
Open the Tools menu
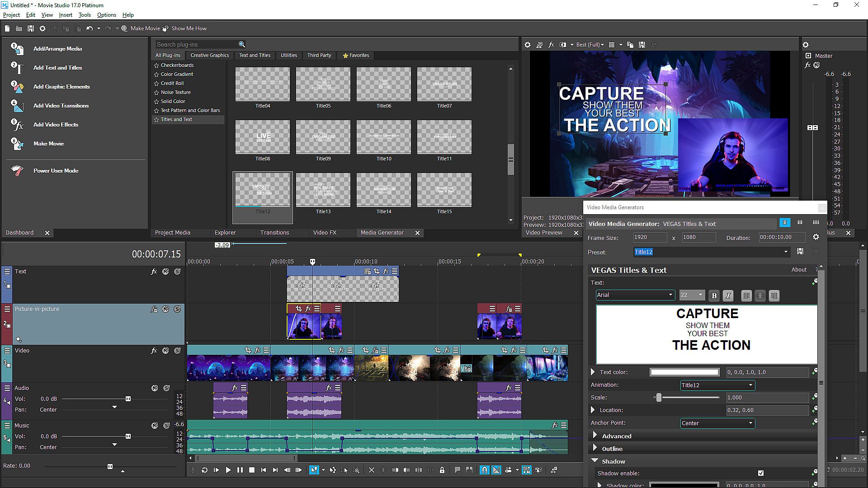pos(85,15)
